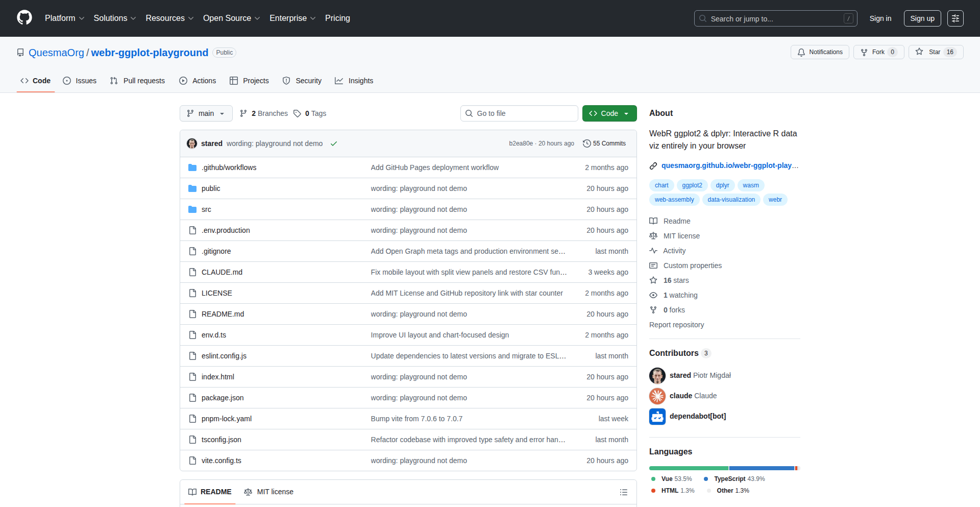Switch to the Pull requests tab

pos(137,81)
